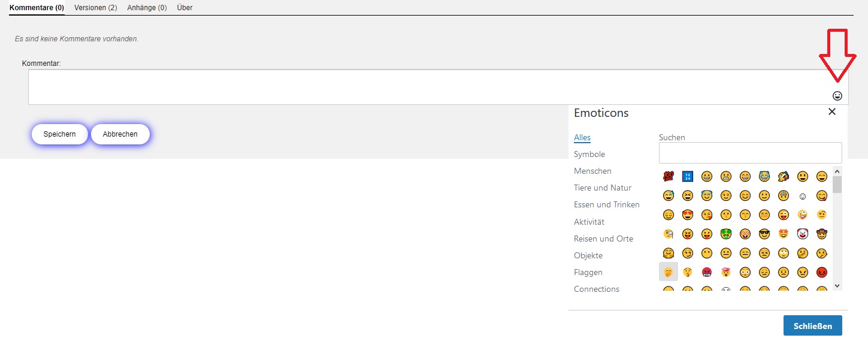Click the emoji list scroll-down arrow

[x=837, y=286]
